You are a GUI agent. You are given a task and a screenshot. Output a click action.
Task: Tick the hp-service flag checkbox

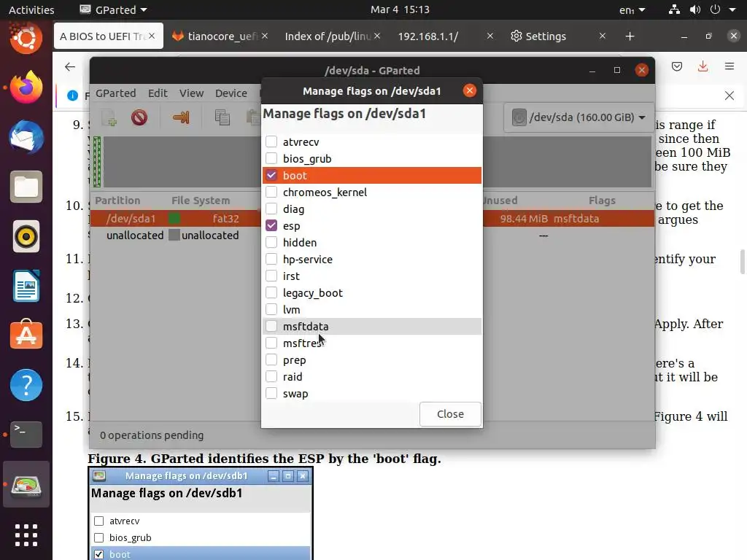[271, 259]
